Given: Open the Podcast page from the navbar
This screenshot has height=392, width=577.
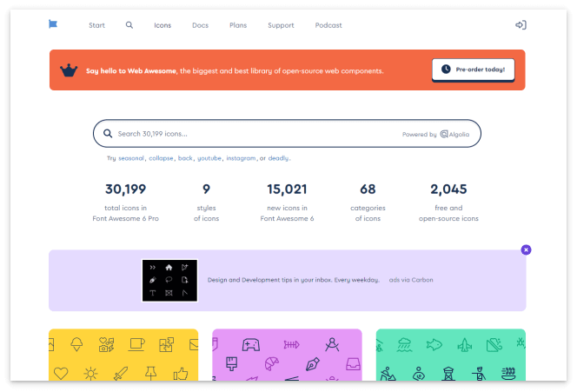Looking at the screenshot, I should (x=328, y=25).
